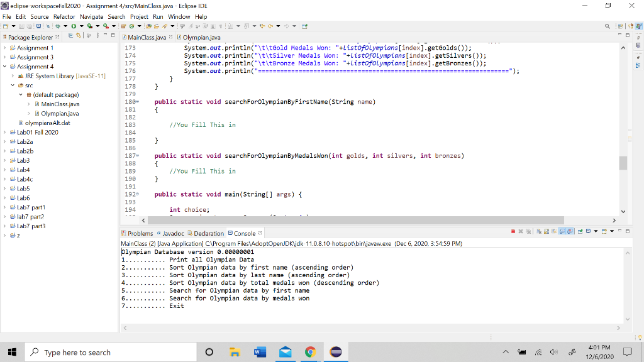644x362 pixels.
Task: Open Word from the taskbar
Action: tap(260, 352)
